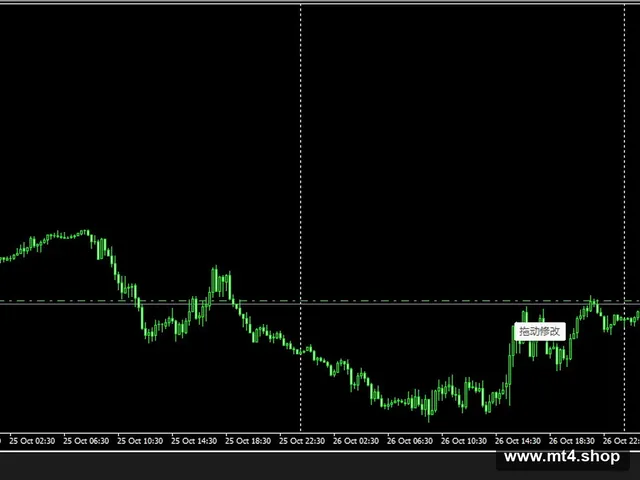
Task: Click the "26 Oct 10:30" time label
Action: (464, 441)
